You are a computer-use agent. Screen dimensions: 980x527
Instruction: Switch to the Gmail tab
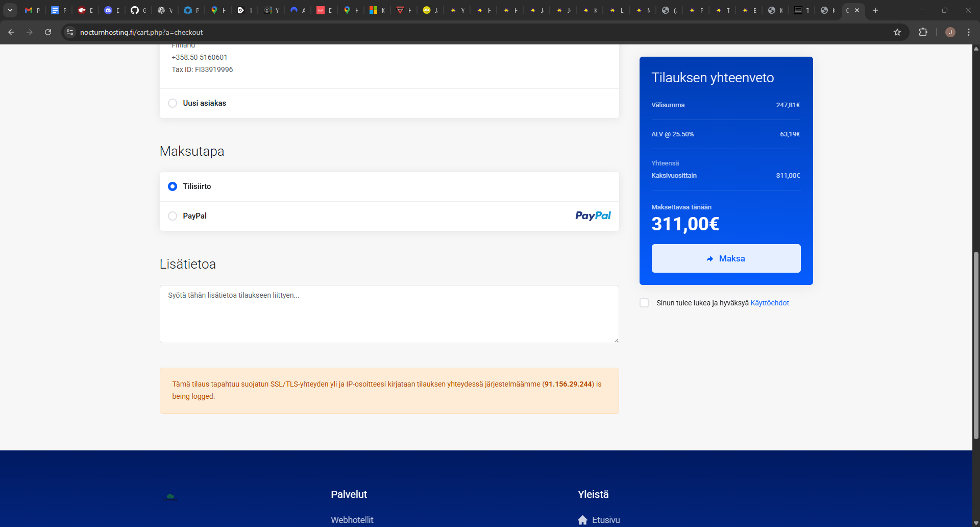point(32,10)
